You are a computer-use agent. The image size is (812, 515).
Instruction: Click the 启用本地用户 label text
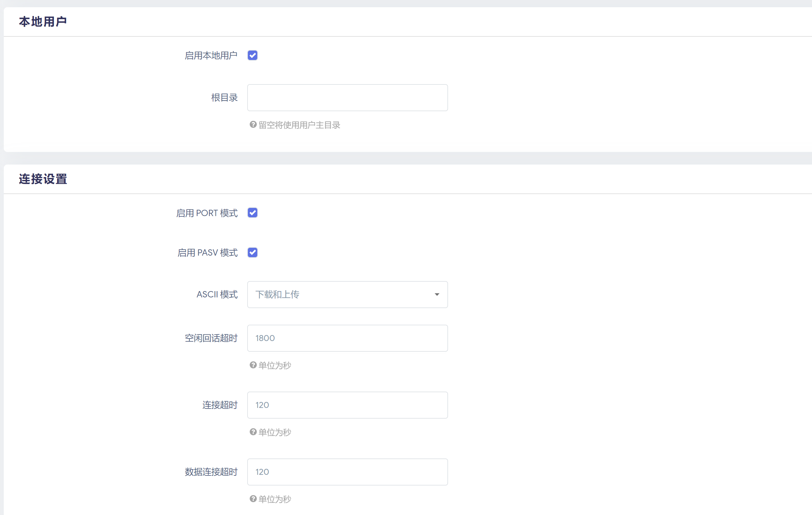tap(211, 55)
